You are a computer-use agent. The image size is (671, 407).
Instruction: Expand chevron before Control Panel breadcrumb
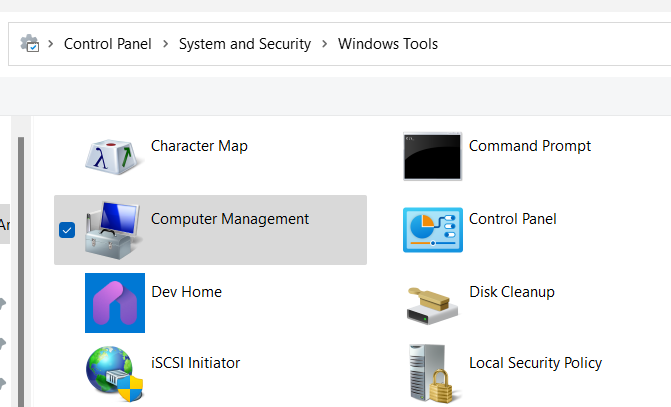point(51,44)
